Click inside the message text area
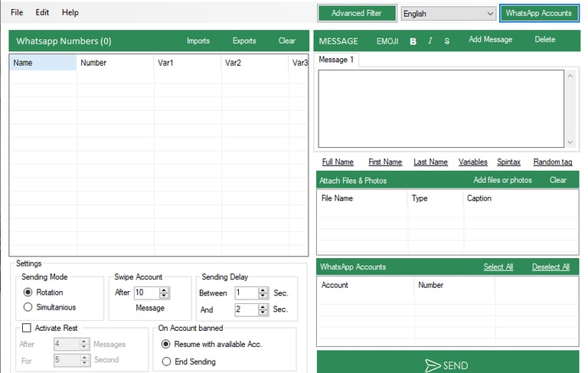Image resolution: width=588 pixels, height=373 pixels. click(441, 109)
